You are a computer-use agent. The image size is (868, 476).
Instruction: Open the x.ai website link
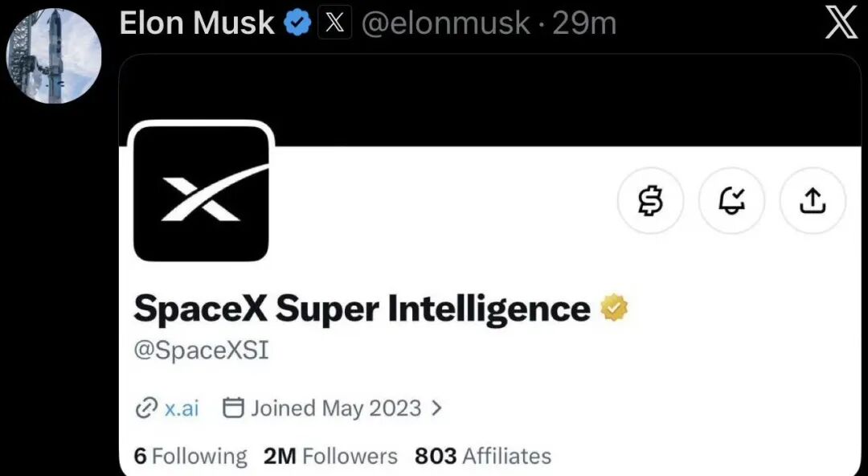pyautogui.click(x=182, y=409)
